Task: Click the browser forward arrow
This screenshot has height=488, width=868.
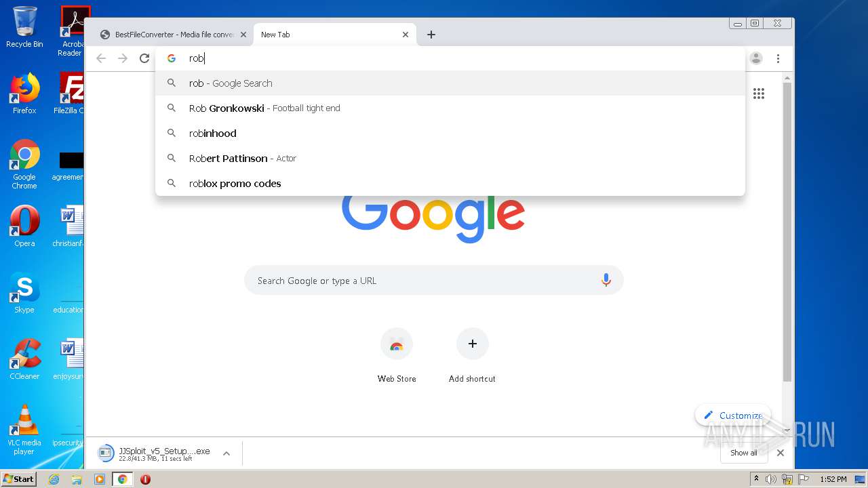Action: click(123, 58)
